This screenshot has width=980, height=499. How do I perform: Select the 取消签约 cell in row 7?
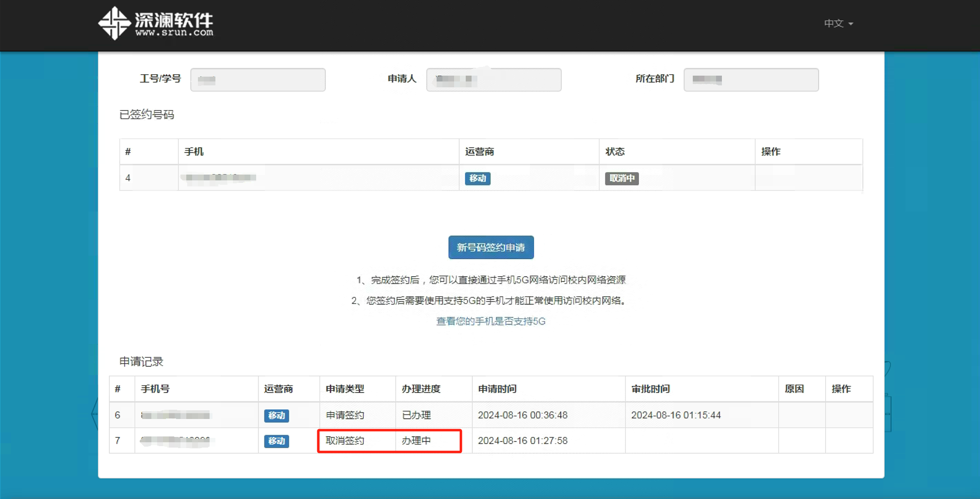coord(345,441)
